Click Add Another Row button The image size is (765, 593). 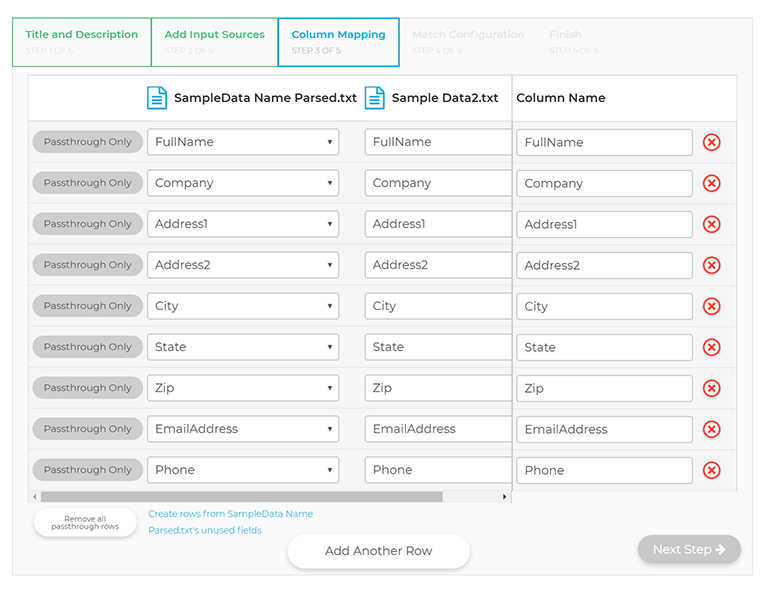(x=378, y=551)
